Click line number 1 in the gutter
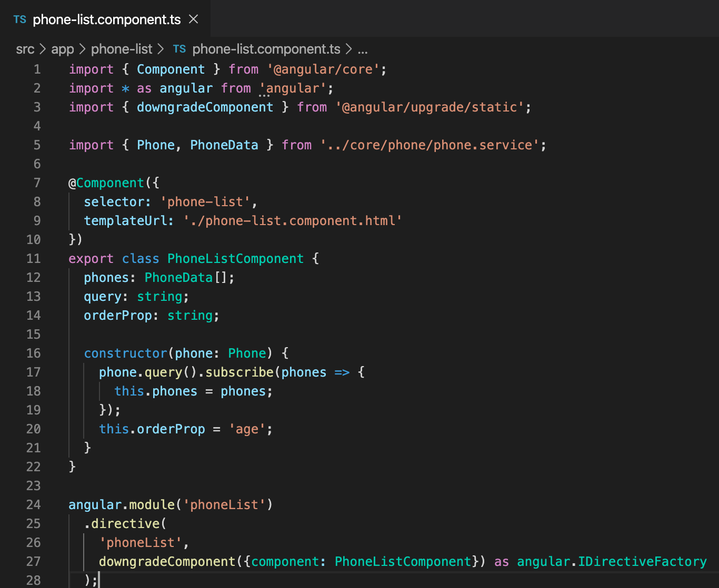The height and width of the screenshot is (588, 719). point(37,69)
